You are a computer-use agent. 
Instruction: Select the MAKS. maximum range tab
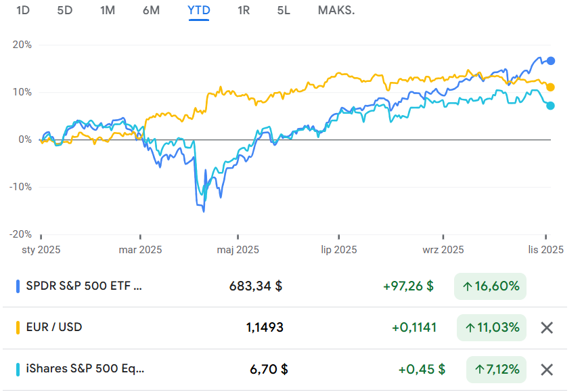(x=336, y=10)
